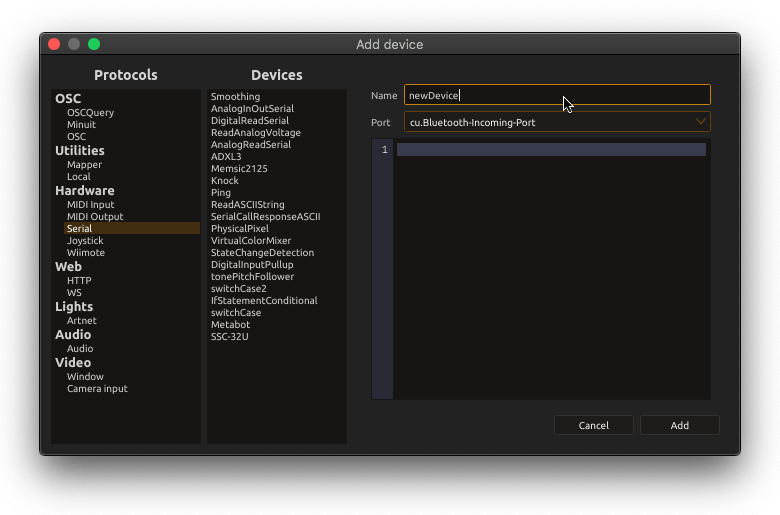Click the Add button
The image size is (780, 515).
pyautogui.click(x=680, y=425)
